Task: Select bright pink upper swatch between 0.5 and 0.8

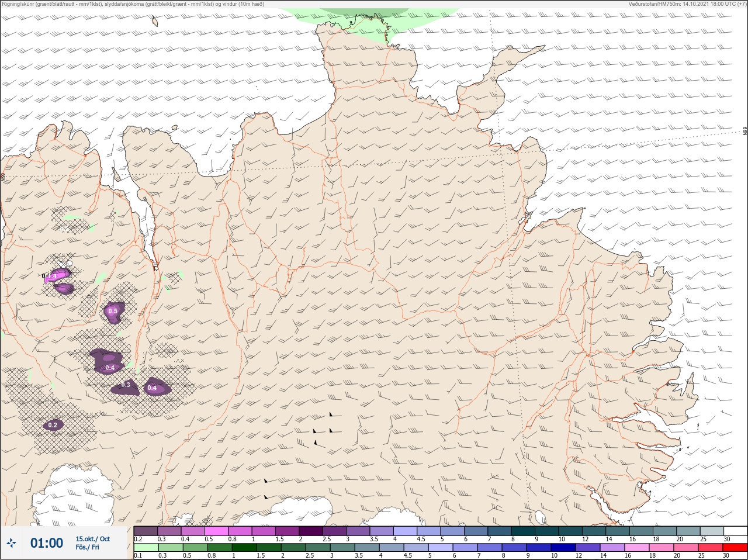Action: point(216,531)
